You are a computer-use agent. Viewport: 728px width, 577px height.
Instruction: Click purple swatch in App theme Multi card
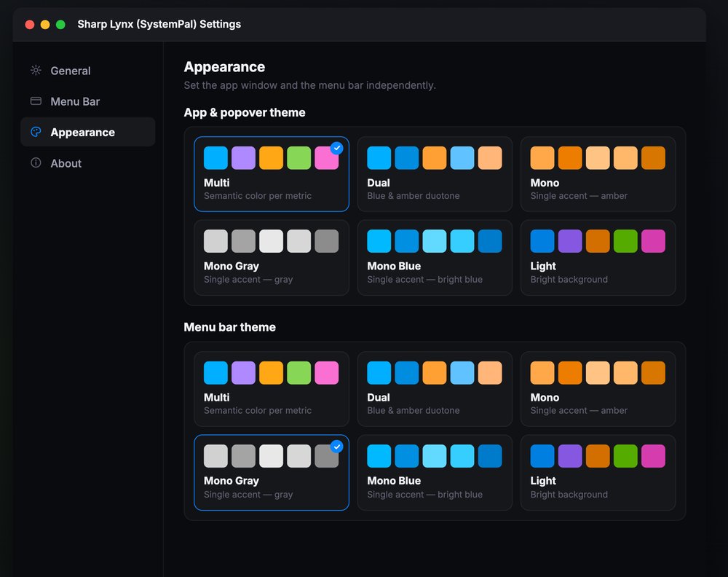click(x=243, y=158)
